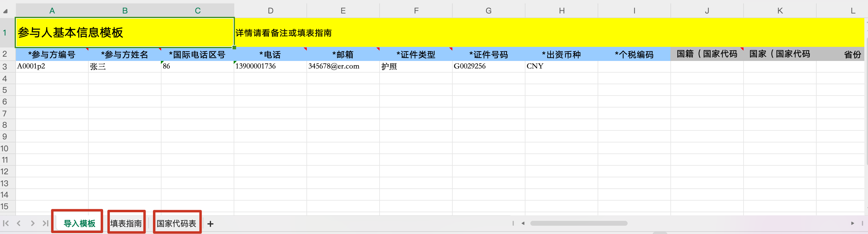Select column C header
868x234 pixels.
tap(198, 10)
